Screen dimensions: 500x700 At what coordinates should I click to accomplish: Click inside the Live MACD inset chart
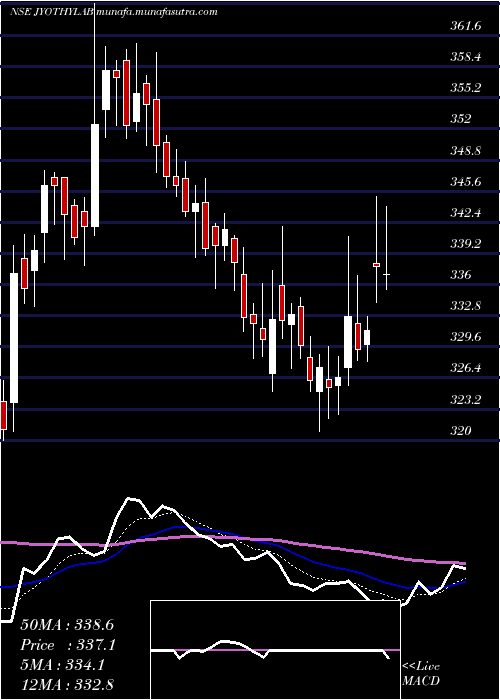tap(275, 650)
